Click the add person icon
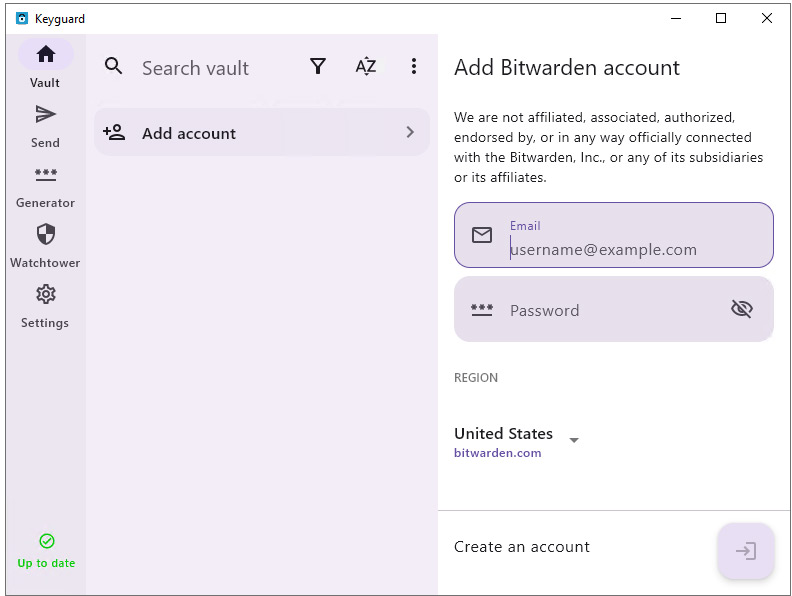The width and height of the screenshot is (792, 596). click(x=114, y=132)
